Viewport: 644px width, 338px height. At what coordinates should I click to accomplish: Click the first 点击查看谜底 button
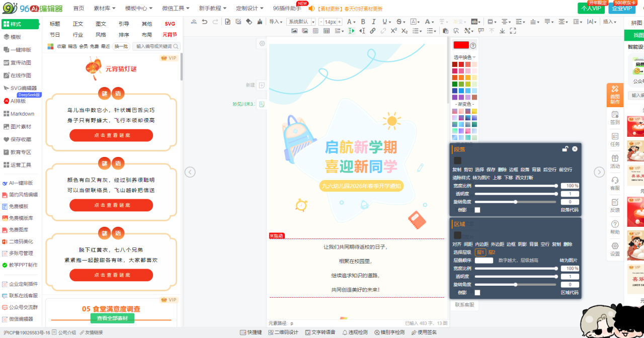click(111, 135)
